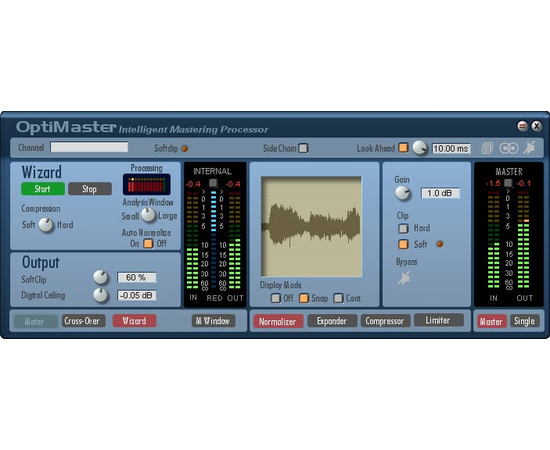The width and height of the screenshot is (550, 450).
Task: Click the INTERNAL meter peak reset button
Action: 213,183
